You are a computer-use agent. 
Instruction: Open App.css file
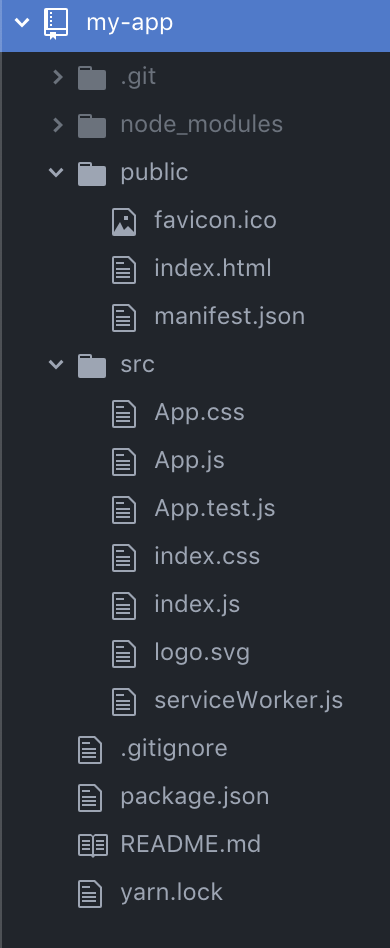[x=200, y=412]
